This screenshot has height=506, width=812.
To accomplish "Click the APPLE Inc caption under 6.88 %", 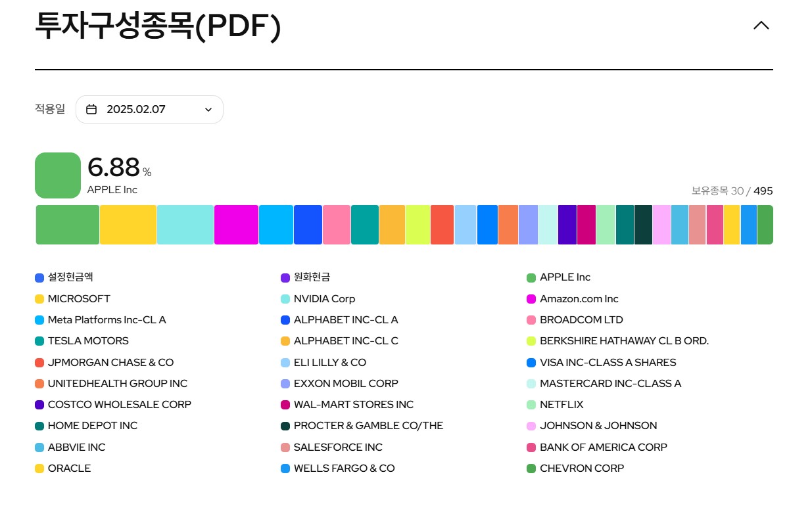I will (x=112, y=190).
